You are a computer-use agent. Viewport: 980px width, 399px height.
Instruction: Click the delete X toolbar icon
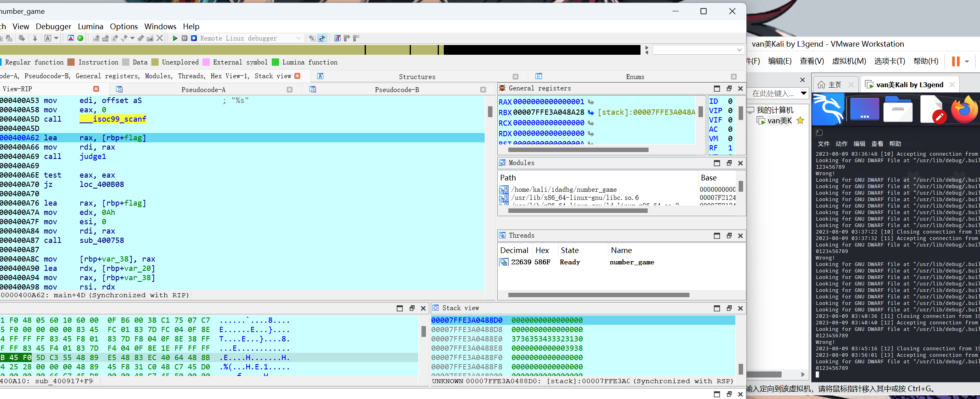click(159, 38)
